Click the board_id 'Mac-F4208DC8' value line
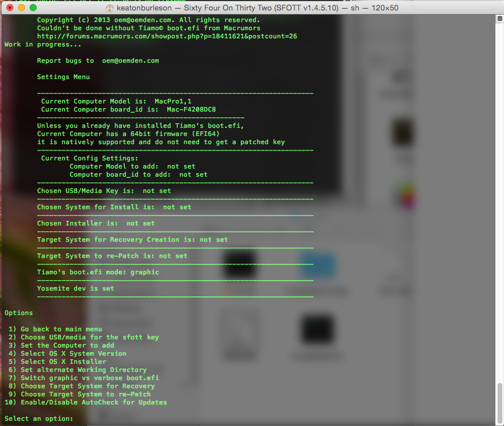 click(x=128, y=109)
